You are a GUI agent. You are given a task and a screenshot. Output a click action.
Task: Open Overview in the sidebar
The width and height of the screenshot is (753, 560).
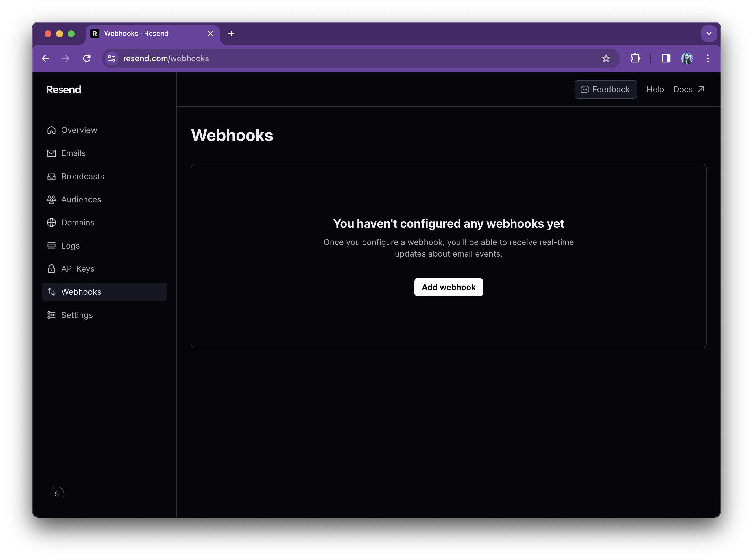tap(104, 130)
